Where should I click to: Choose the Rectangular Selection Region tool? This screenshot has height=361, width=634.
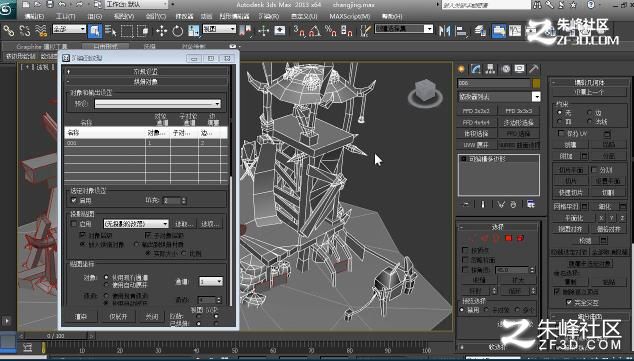[127, 31]
